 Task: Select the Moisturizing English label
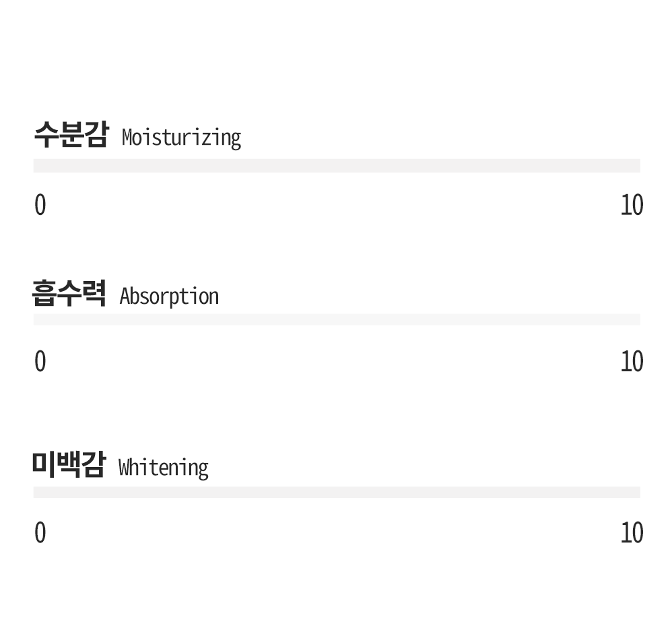(181, 138)
